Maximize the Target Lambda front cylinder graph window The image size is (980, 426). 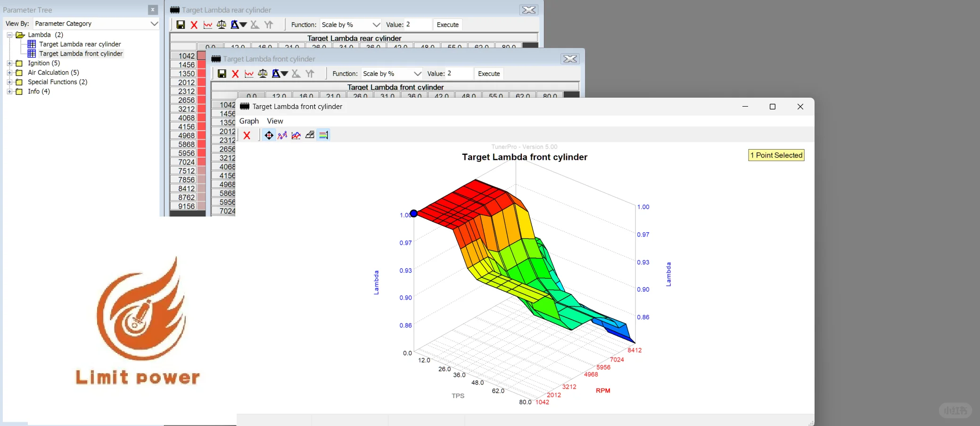772,107
